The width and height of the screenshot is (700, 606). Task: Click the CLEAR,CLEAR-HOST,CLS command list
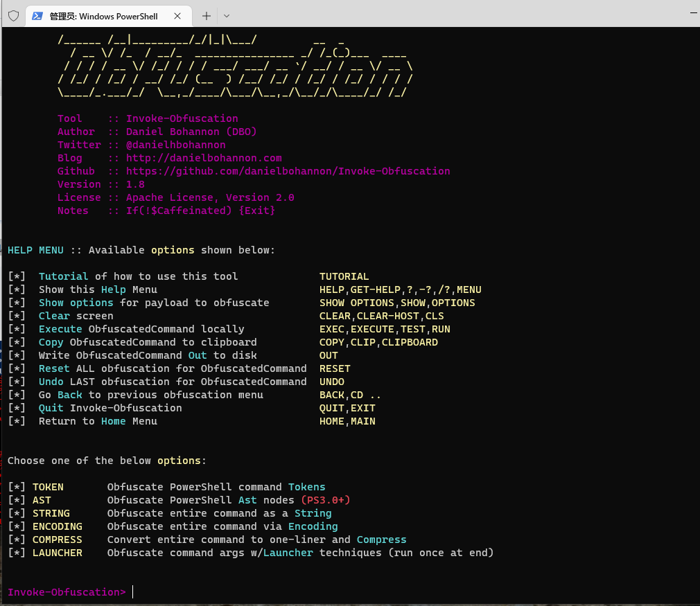(x=382, y=316)
